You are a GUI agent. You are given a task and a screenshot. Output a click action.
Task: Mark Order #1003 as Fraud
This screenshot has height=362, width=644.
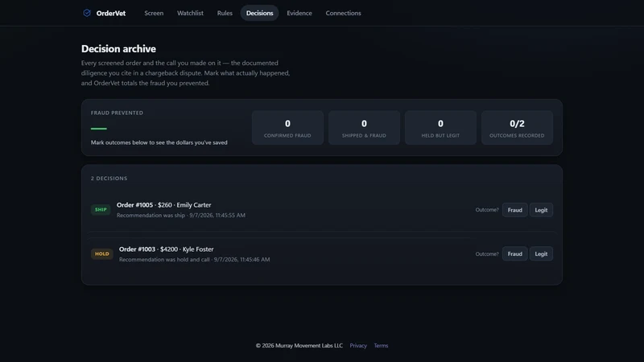tap(514, 253)
